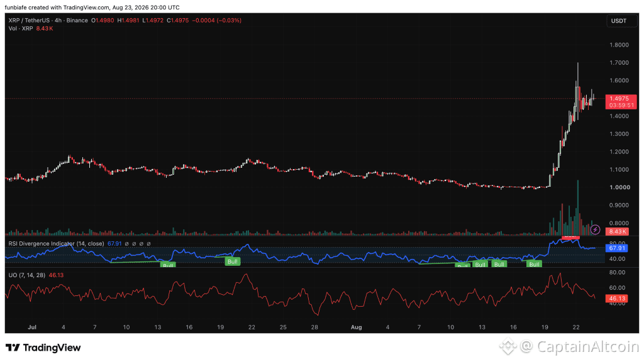Click the 1.1000 price axis label
Viewport: 644px width, 362px height.
pos(619,170)
